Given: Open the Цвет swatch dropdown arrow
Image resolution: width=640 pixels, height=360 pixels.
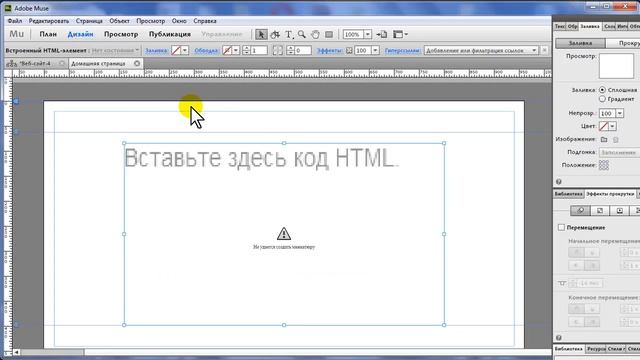Looking at the screenshot, I should (x=612, y=127).
